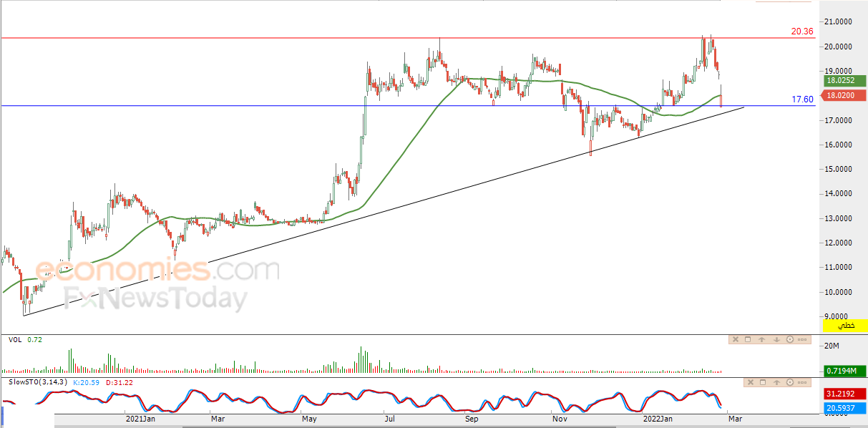Select the SlowSTO(3,14,3) indicator label

39,382
